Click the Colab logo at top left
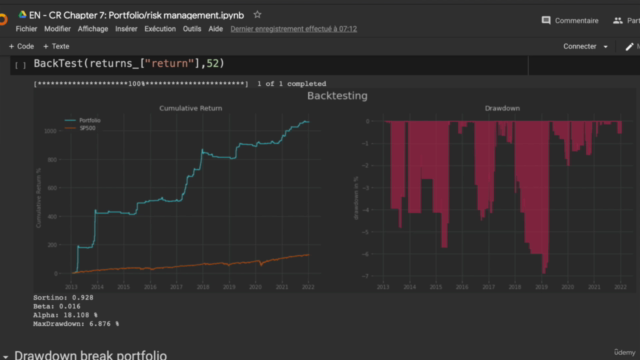This screenshot has height=360, width=640. pyautogui.click(x=3, y=19)
